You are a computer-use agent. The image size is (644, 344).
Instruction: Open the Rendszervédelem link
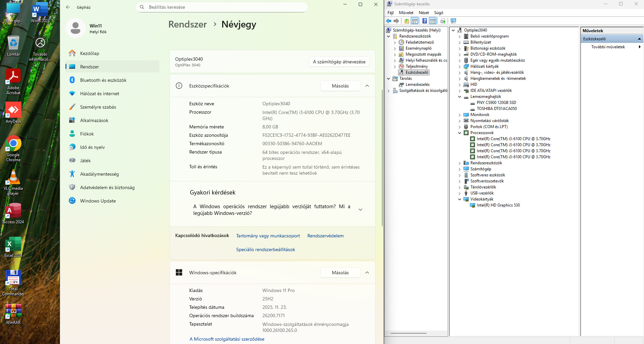tap(326, 236)
